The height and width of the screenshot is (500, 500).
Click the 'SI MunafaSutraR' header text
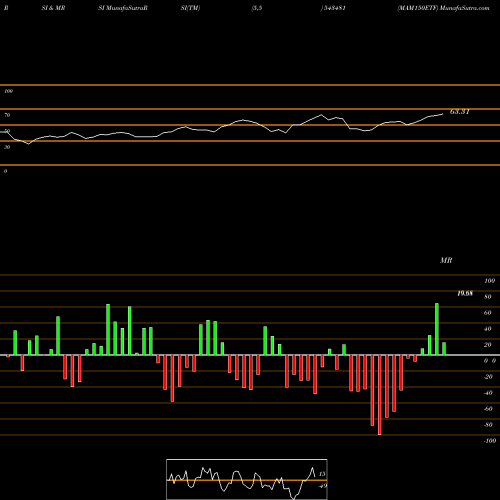pos(123,8)
